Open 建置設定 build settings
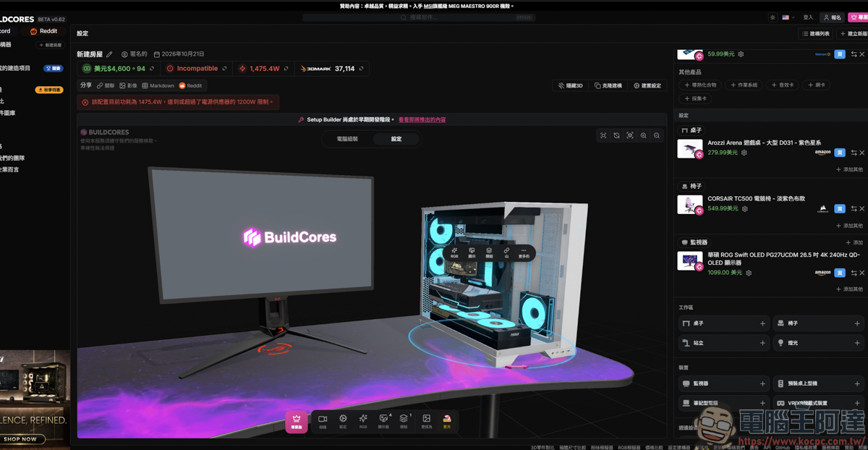Screen dimensions: 868x450 tap(647, 85)
